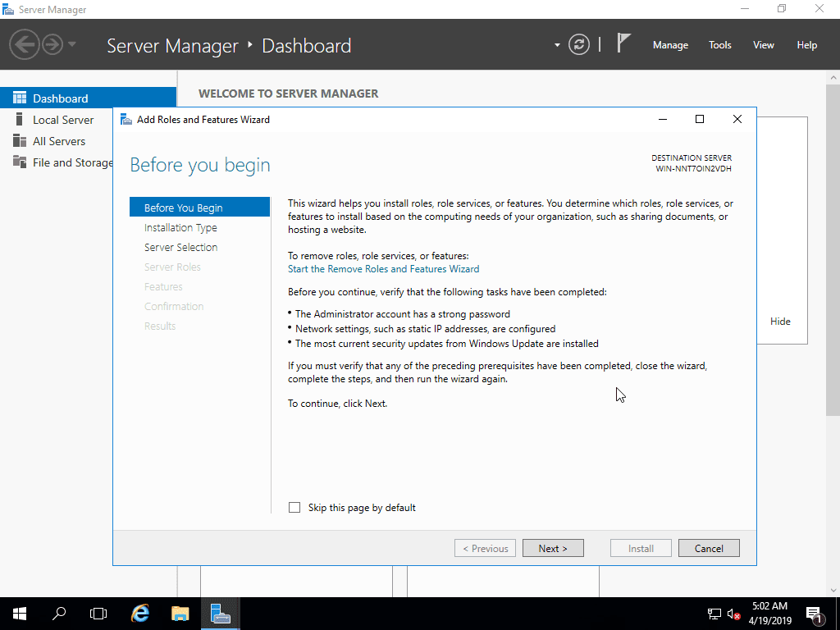Select Dashboard in the left navigation

point(89,98)
